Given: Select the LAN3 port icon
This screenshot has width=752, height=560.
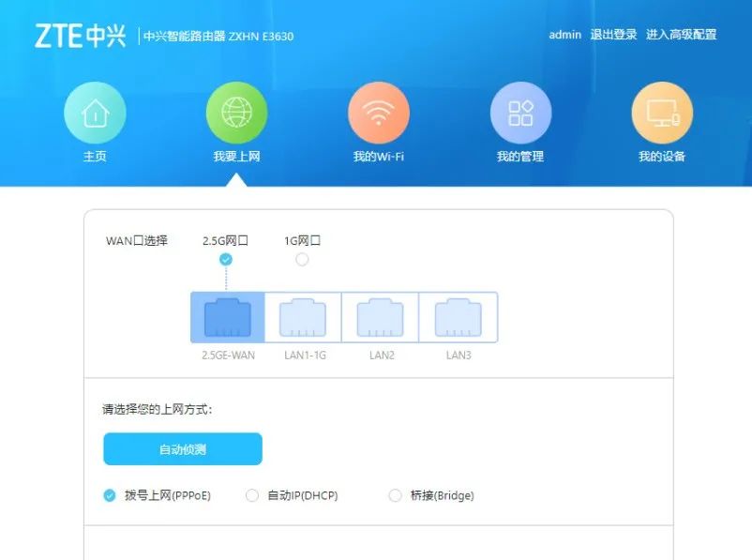Looking at the screenshot, I should (458, 317).
